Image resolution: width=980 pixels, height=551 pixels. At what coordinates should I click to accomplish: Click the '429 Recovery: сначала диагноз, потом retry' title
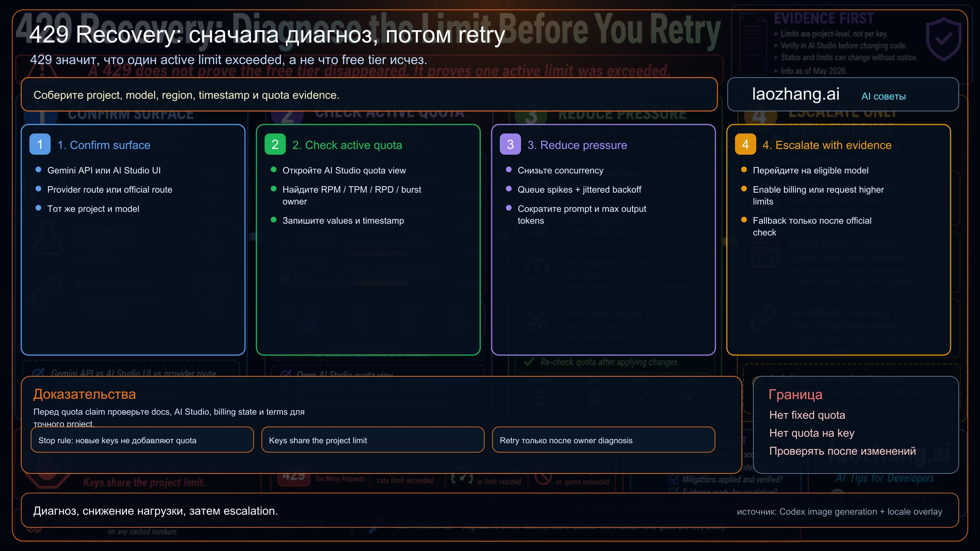tap(267, 34)
